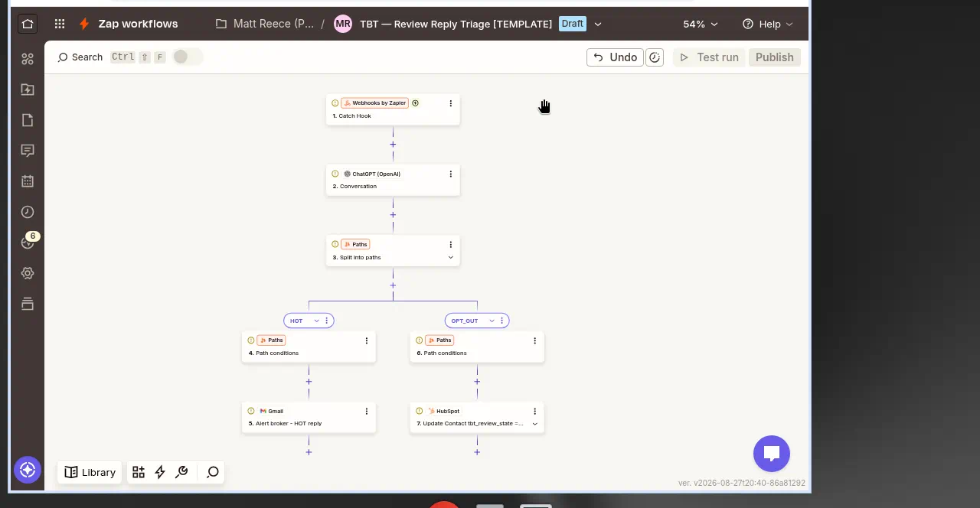
Task: Open the Help menu
Action: (767, 24)
